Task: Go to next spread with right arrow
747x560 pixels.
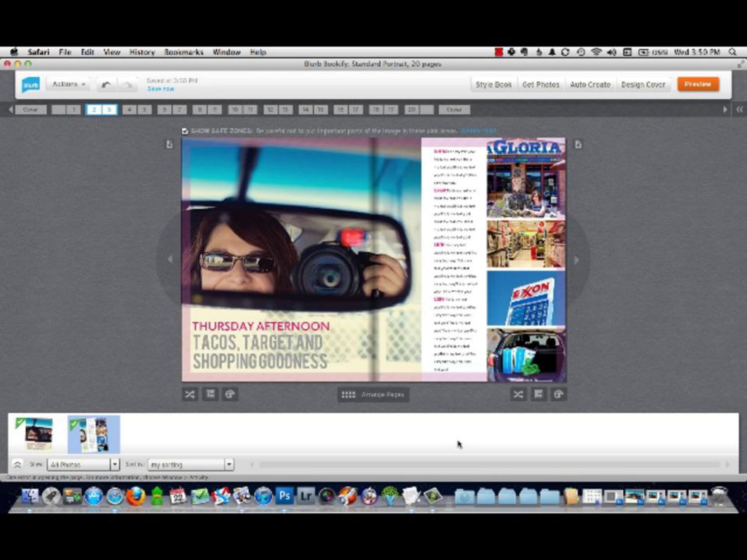Action: click(576, 260)
